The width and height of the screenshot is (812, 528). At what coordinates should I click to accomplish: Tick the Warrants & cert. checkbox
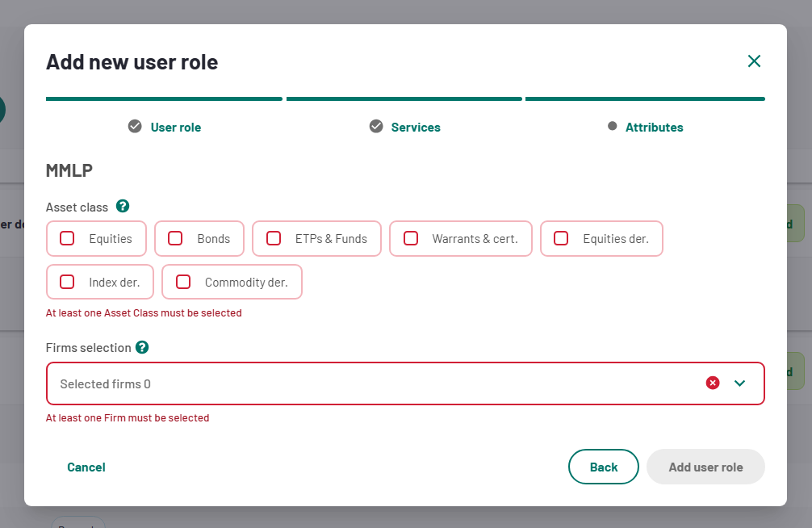411,238
